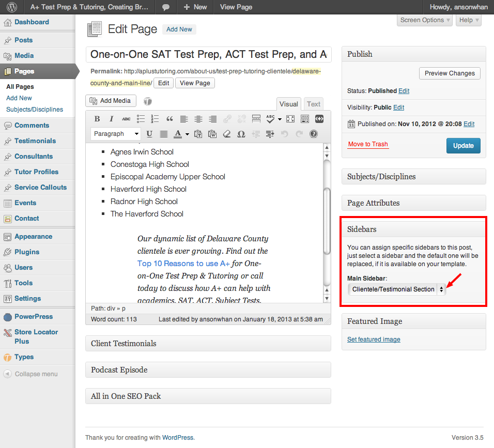Edit the Published on date
This screenshot has height=448, width=494.
point(469,124)
